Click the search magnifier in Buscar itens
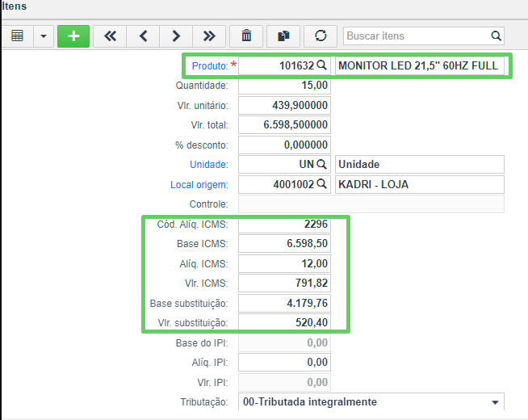 [496, 36]
